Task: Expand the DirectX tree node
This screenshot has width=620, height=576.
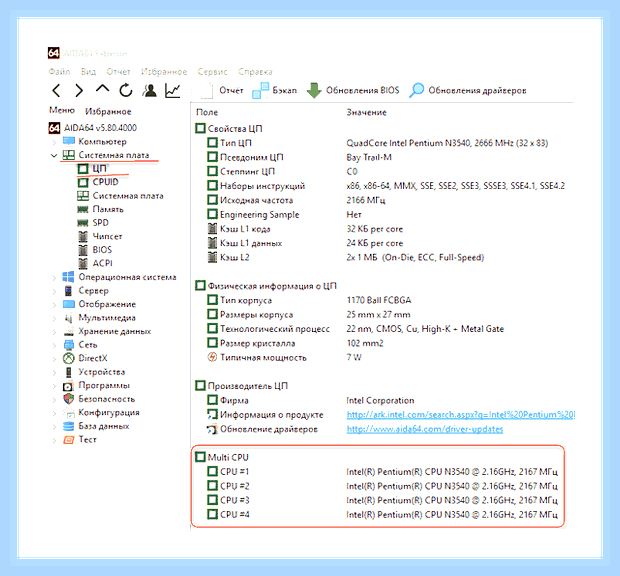Action: 54,359
